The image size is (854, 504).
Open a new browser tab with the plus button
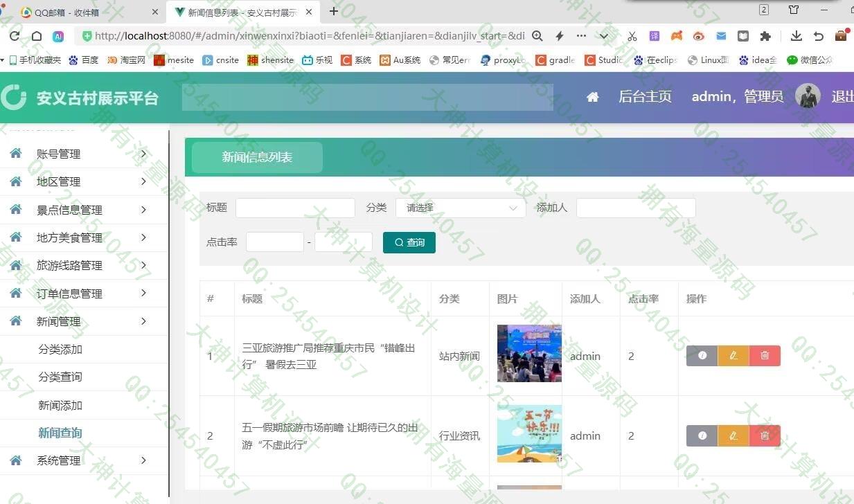pyautogui.click(x=334, y=11)
